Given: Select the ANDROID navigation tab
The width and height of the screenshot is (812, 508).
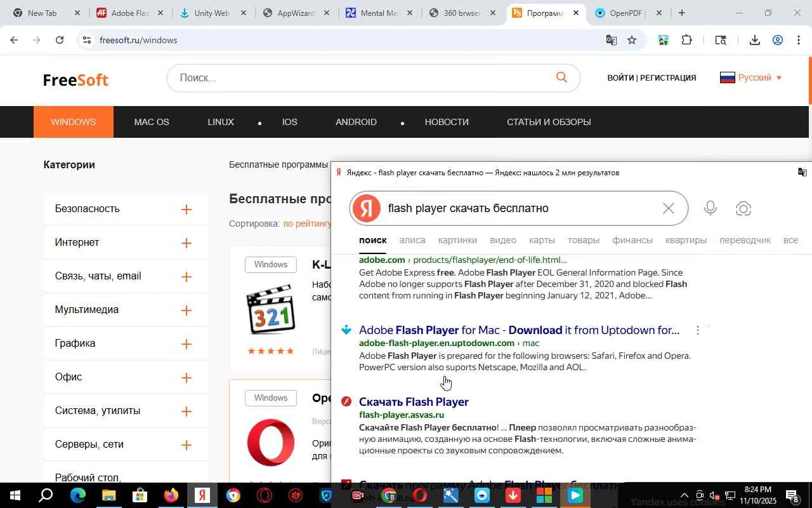Looking at the screenshot, I should [x=356, y=122].
